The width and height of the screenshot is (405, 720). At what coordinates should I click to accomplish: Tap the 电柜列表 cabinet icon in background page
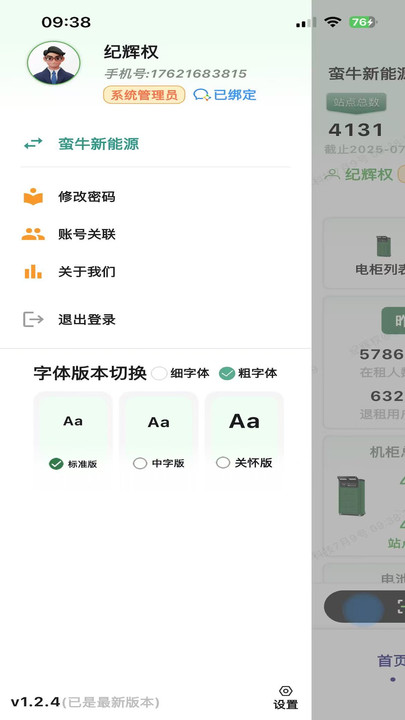[383, 246]
